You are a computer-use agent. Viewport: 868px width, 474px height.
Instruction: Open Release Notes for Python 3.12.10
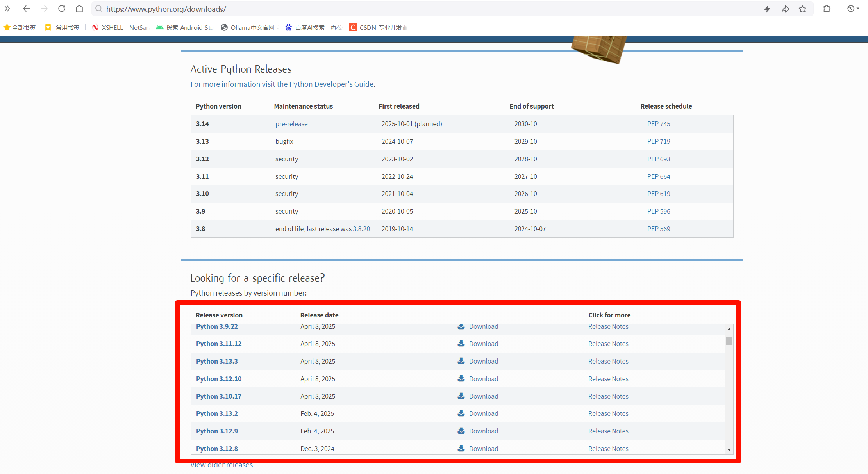pyautogui.click(x=608, y=379)
